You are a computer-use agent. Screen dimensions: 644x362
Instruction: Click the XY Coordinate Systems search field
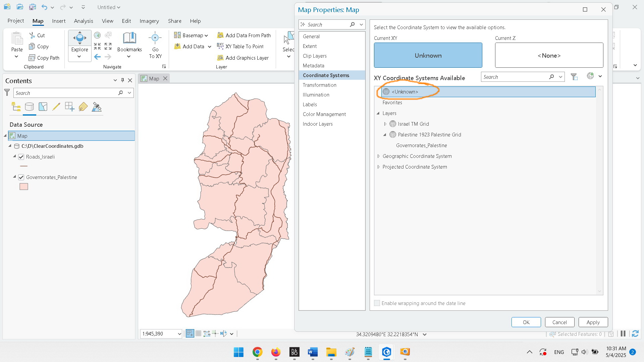click(x=515, y=77)
